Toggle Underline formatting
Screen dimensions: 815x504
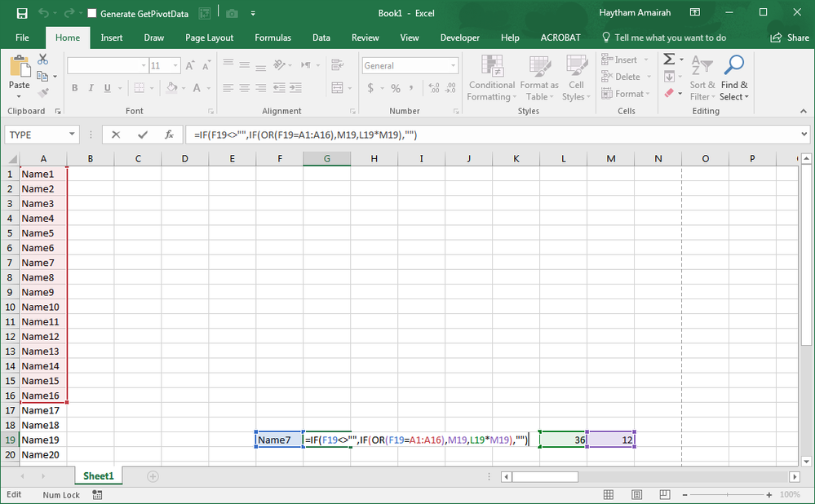(x=107, y=88)
